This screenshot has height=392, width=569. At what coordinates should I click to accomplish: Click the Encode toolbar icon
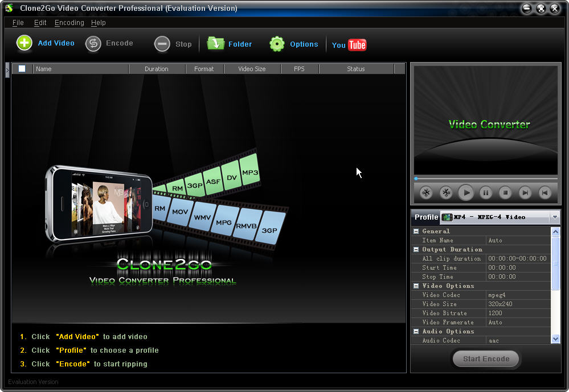[x=93, y=44]
